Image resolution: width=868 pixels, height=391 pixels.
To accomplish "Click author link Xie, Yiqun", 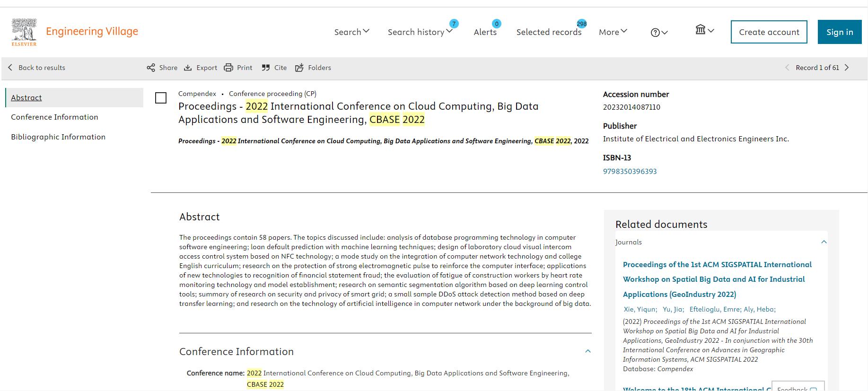I will click(x=640, y=309).
